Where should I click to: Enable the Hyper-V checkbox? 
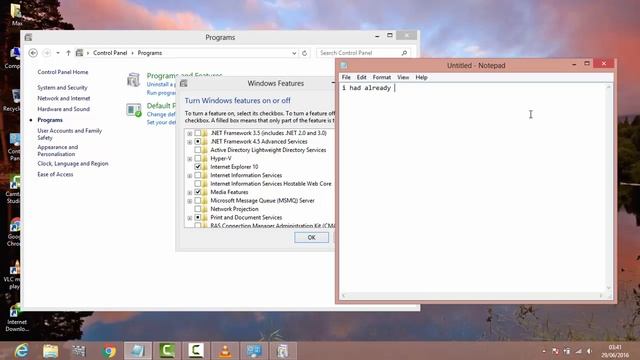point(198,158)
